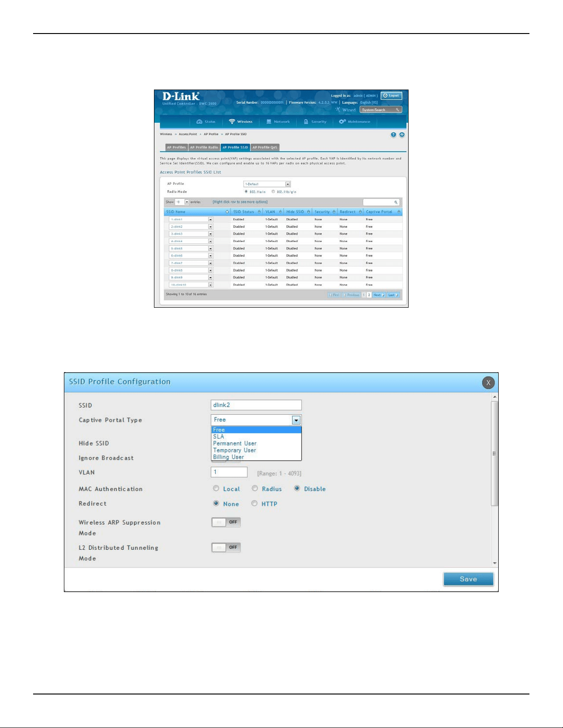
Task: Open the Network menu icon
Action: pos(269,122)
